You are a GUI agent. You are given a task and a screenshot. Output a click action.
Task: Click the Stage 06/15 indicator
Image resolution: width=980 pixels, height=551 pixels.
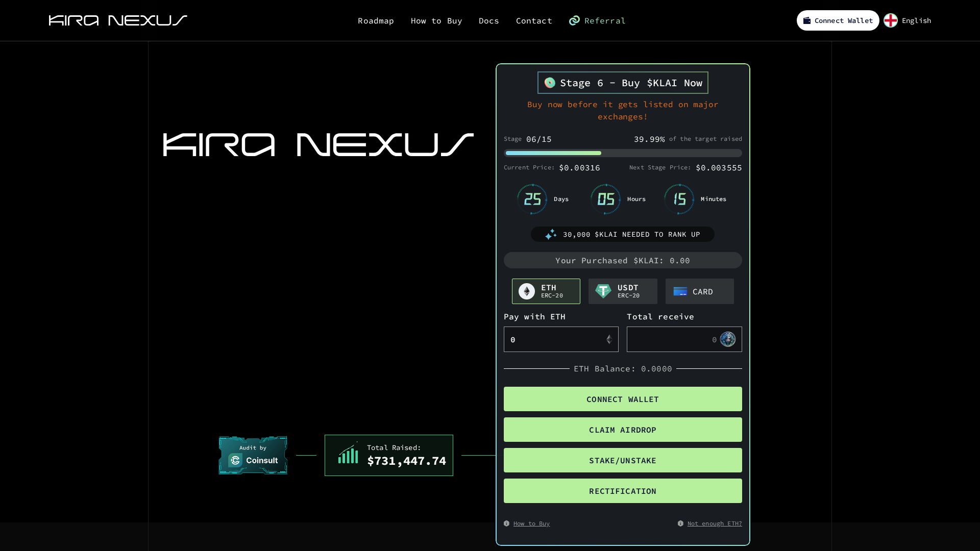point(528,139)
